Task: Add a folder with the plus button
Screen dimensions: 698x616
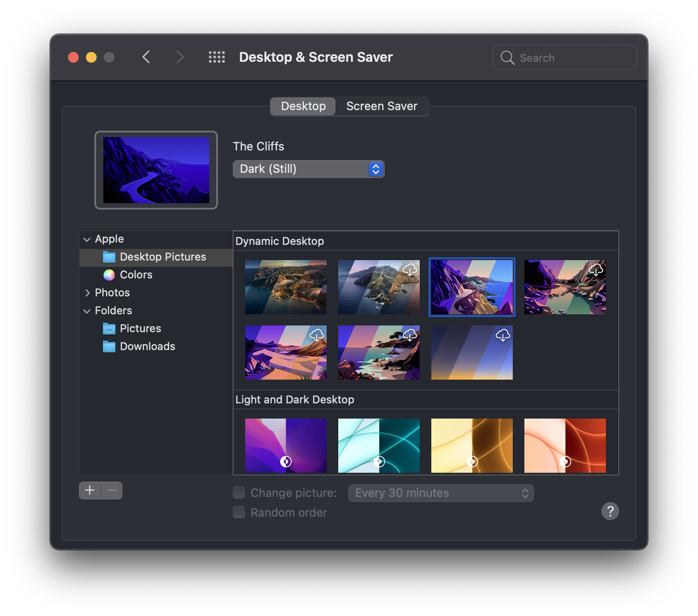Action: pyautogui.click(x=90, y=491)
